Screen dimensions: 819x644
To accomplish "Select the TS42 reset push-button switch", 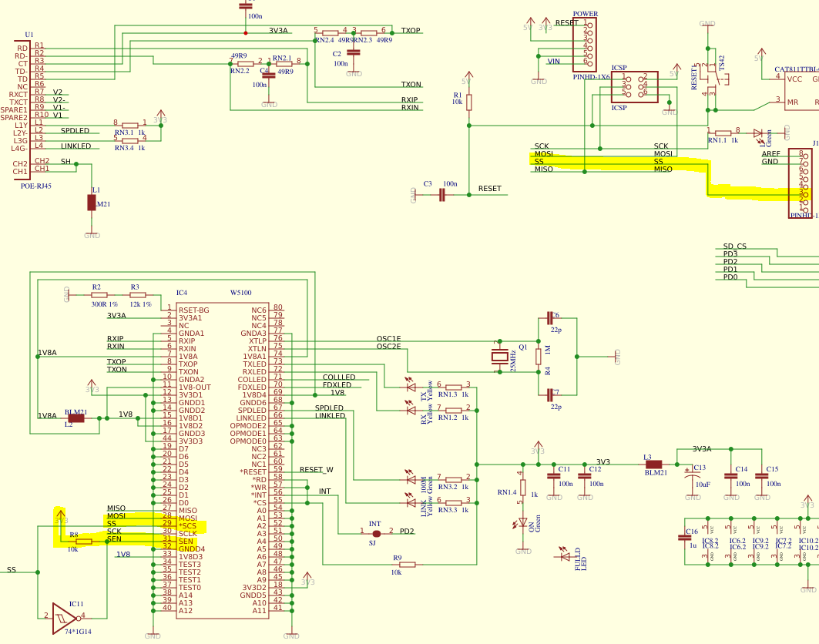I will (715, 79).
